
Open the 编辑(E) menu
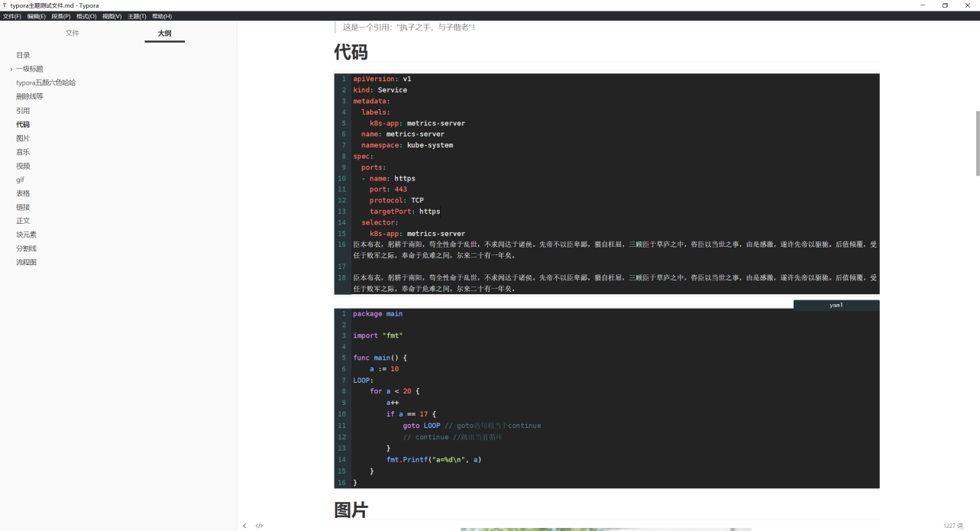tap(36, 16)
